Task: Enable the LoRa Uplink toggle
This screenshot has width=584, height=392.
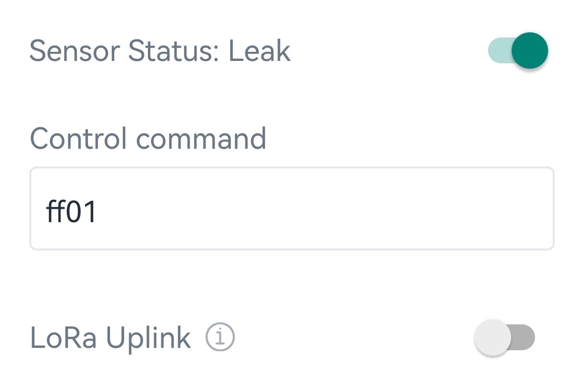Action: [x=504, y=337]
